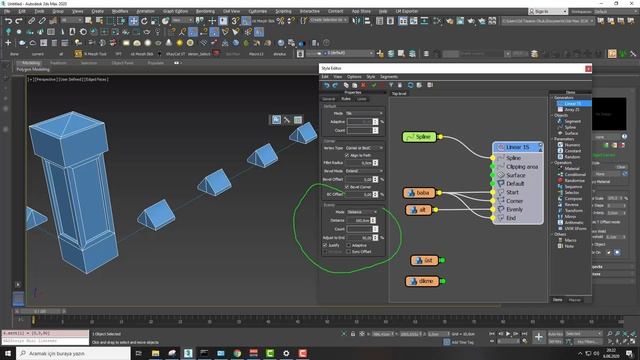Click viewport modify wrench icon
The image size is (640, 360).
(x=287, y=120)
